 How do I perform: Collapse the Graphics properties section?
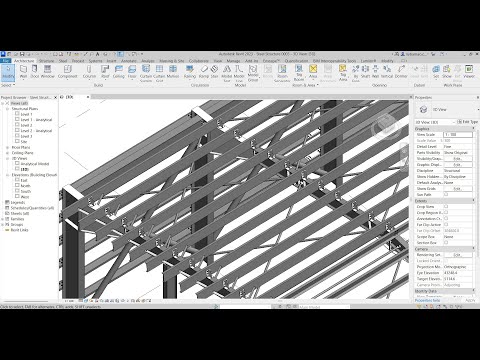click(x=473, y=128)
